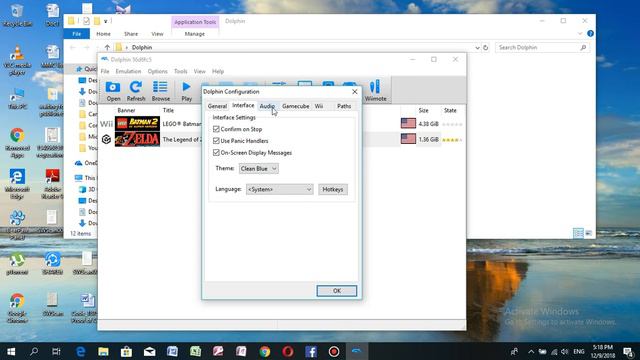Image resolution: width=640 pixels, height=360 pixels.
Task: Select VLC media player desktop icon
Action: 17,60
